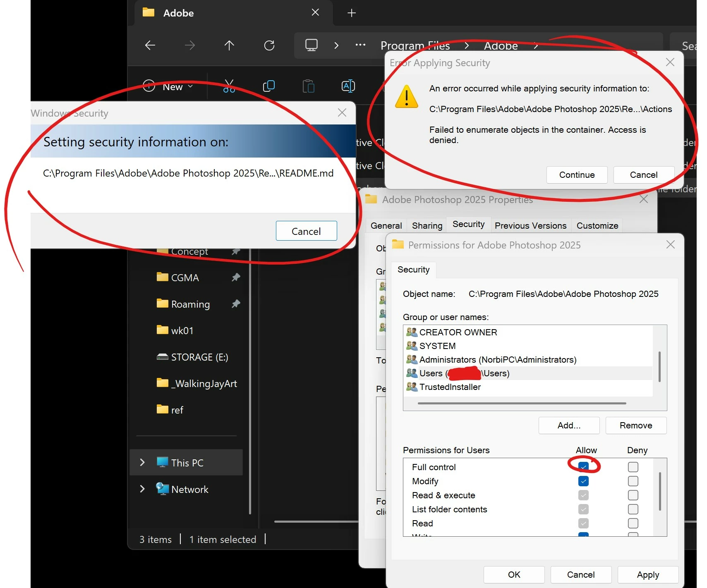Select Network in navigation pane
Viewport: 707px width, 588px height.
(189, 489)
